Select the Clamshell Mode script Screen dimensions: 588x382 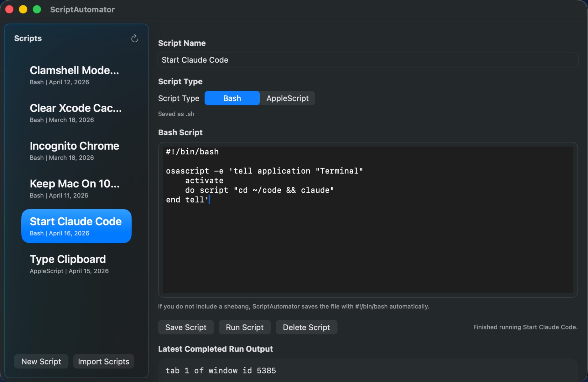[76, 75]
